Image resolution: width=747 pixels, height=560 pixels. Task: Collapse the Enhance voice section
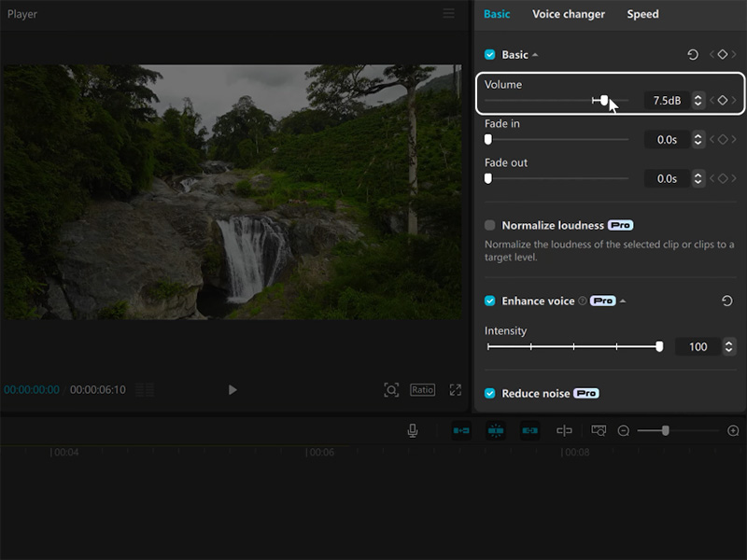click(x=623, y=301)
